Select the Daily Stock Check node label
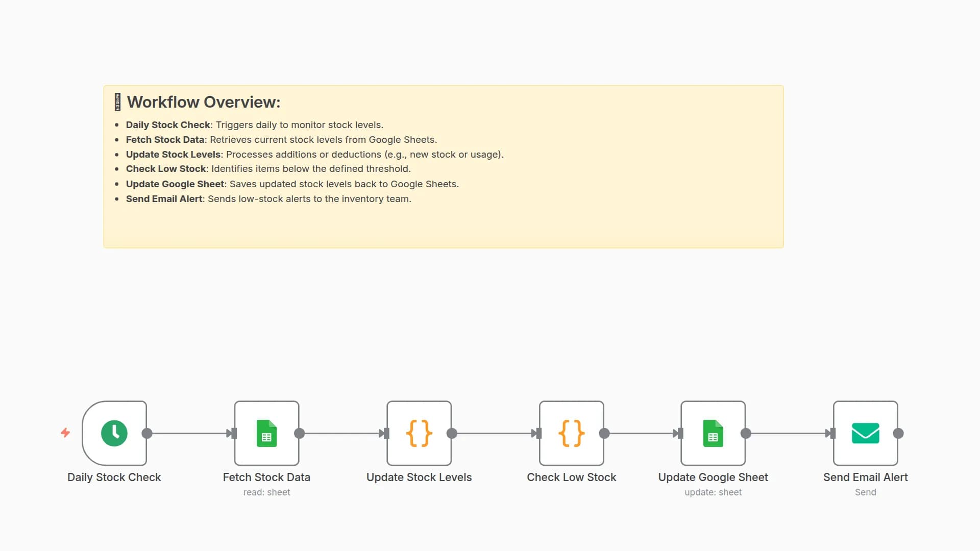Viewport: 980px width, 551px height. (114, 477)
